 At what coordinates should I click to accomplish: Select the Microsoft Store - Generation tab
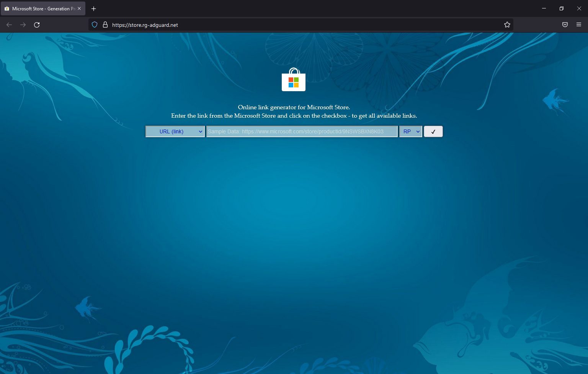coord(43,8)
